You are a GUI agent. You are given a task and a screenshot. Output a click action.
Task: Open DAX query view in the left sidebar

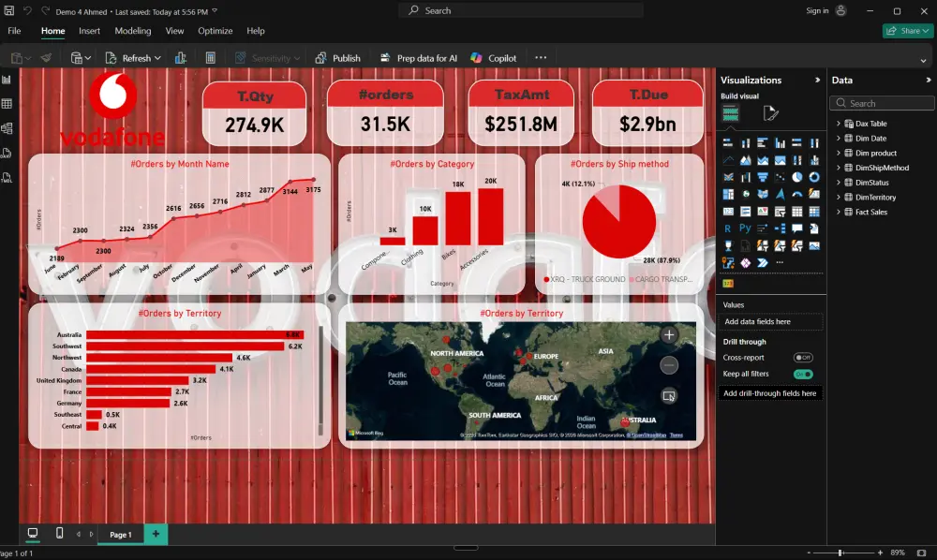coord(7,154)
